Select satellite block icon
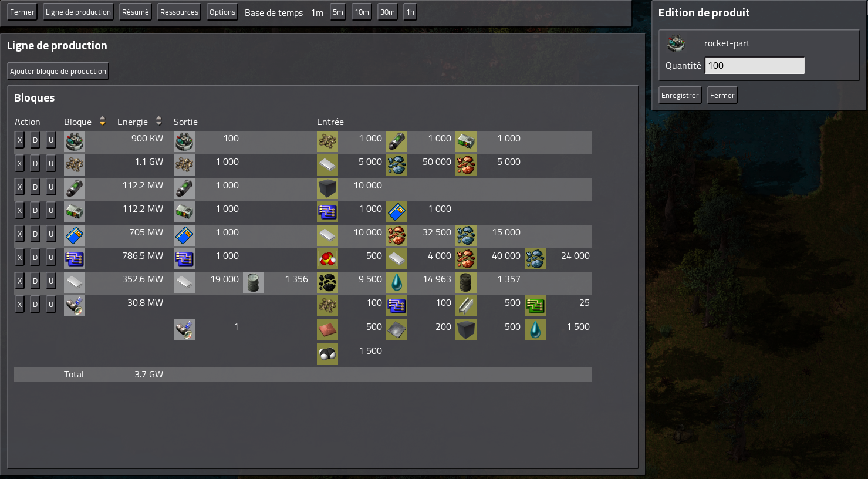The width and height of the screenshot is (868, 479). [x=75, y=306]
